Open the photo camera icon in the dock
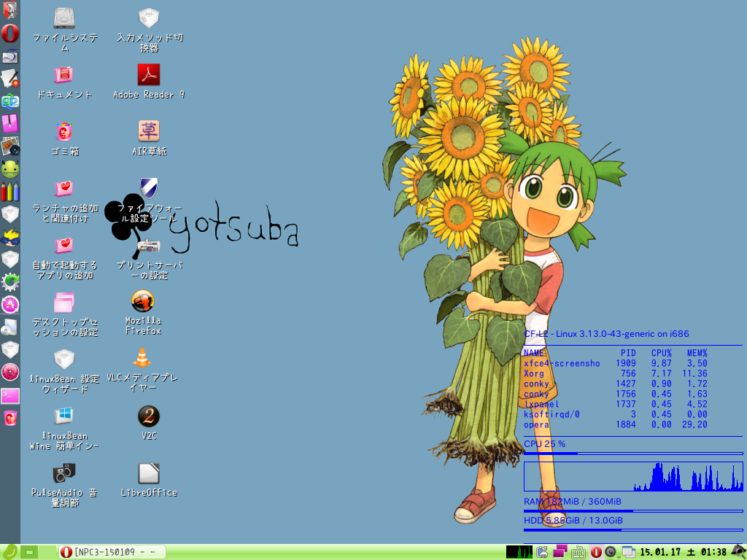 [10, 146]
